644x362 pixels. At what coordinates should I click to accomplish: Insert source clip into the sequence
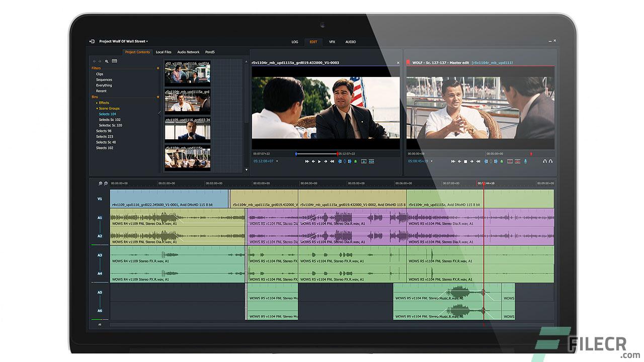click(364, 161)
